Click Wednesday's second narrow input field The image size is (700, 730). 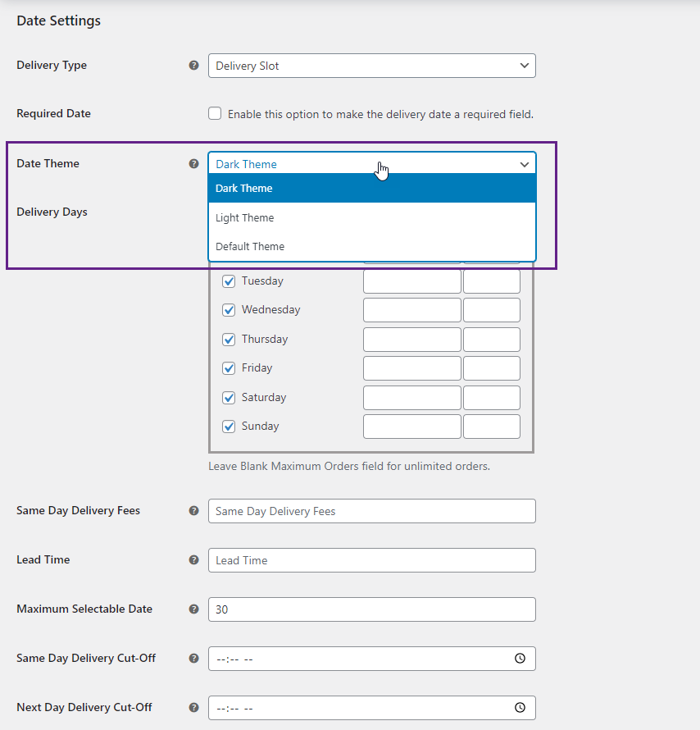[x=492, y=310]
